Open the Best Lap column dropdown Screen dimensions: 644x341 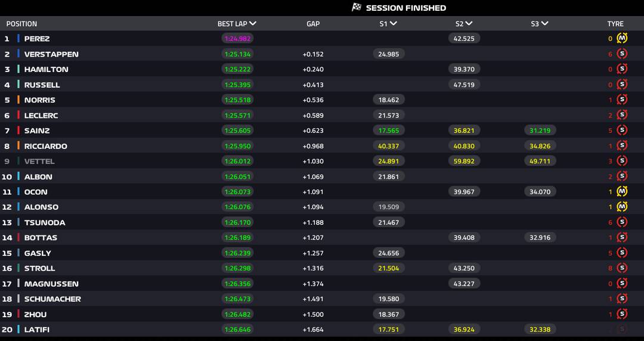click(253, 24)
